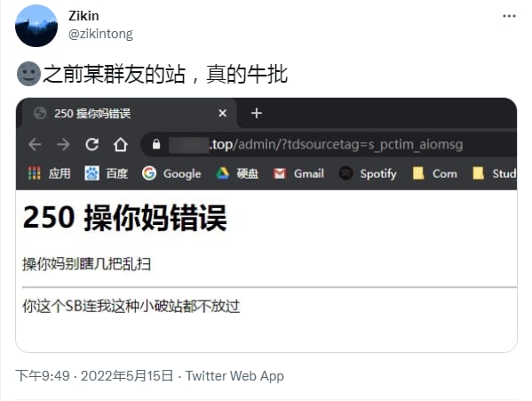Click the browser forward arrow
This screenshot has width=532, height=401.
click(x=63, y=144)
